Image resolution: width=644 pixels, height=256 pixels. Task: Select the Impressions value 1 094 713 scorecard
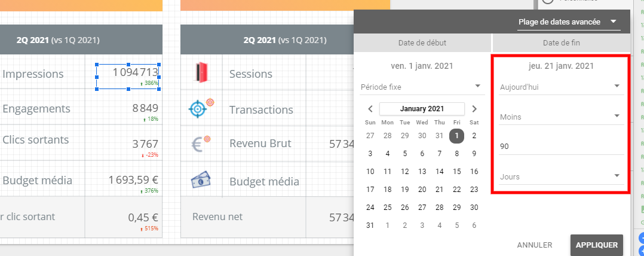[128, 77]
